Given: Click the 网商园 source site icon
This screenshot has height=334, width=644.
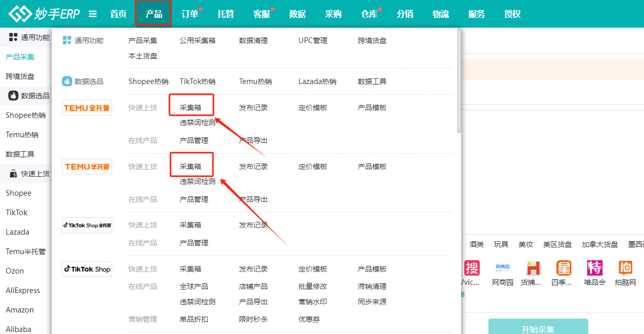Looking at the screenshot, I should coord(503,268).
